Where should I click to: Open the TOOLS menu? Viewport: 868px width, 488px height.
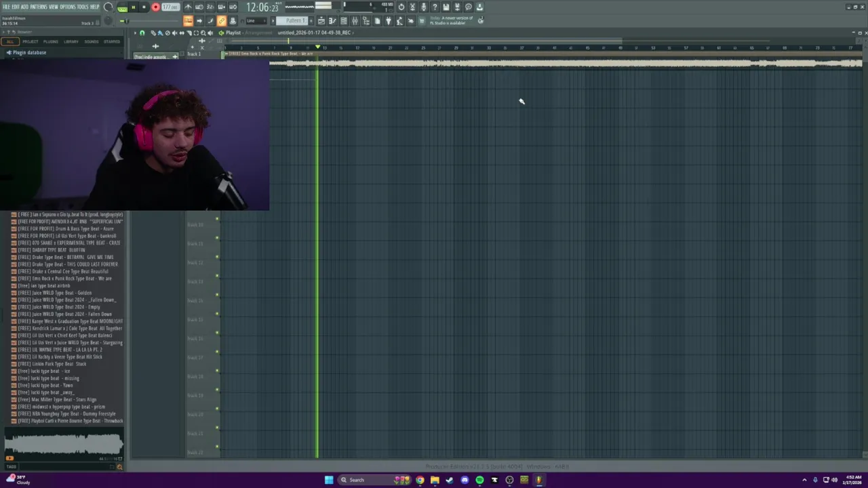(x=83, y=7)
